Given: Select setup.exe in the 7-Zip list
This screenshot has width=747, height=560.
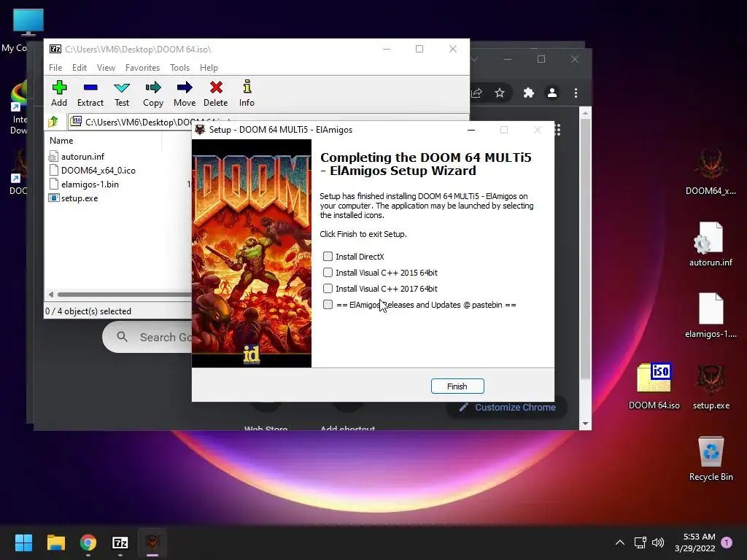Looking at the screenshot, I should tap(74, 198).
